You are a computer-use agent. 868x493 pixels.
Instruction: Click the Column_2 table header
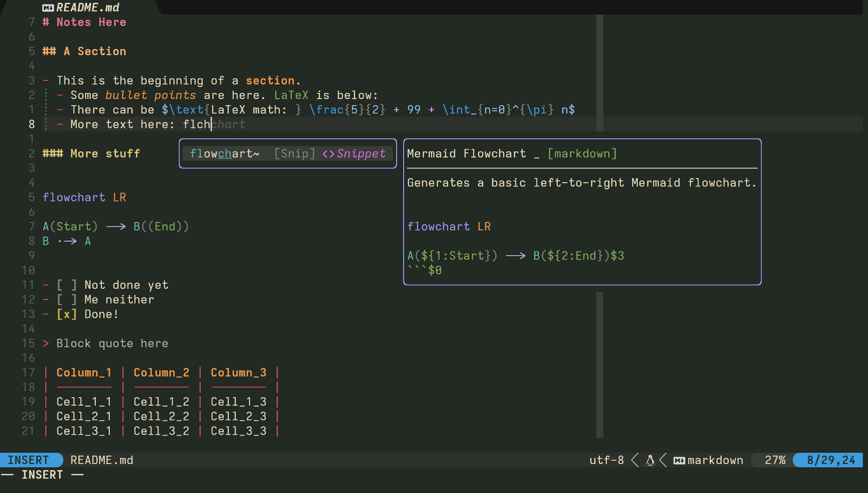pyautogui.click(x=161, y=373)
